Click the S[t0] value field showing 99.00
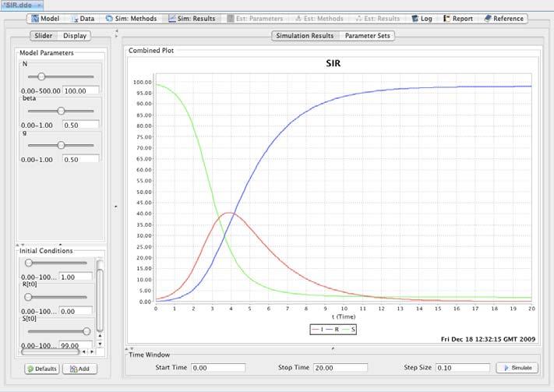The height and width of the screenshot is (392, 554). (76, 345)
